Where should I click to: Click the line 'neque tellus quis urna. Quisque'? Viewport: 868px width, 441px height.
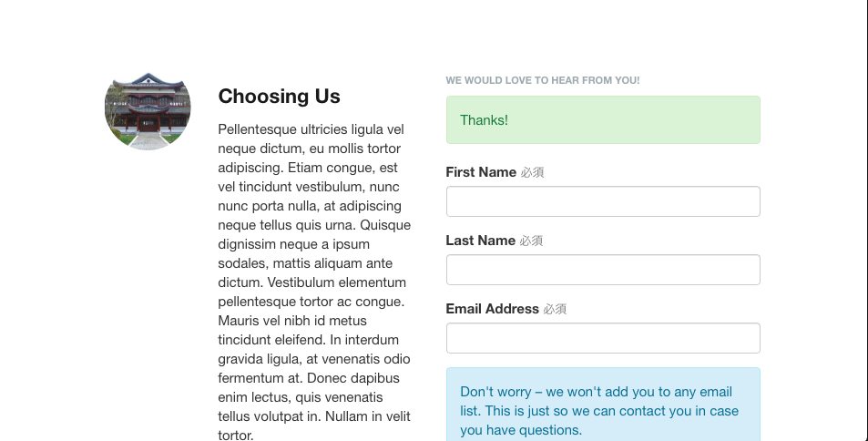[x=314, y=225]
